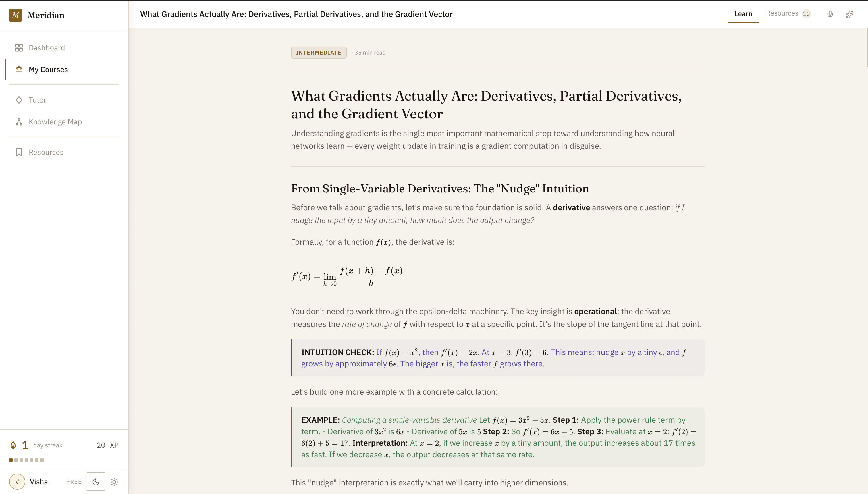The image size is (868, 494).
Task: Switch to the Resources tab in header
Action: click(x=788, y=13)
